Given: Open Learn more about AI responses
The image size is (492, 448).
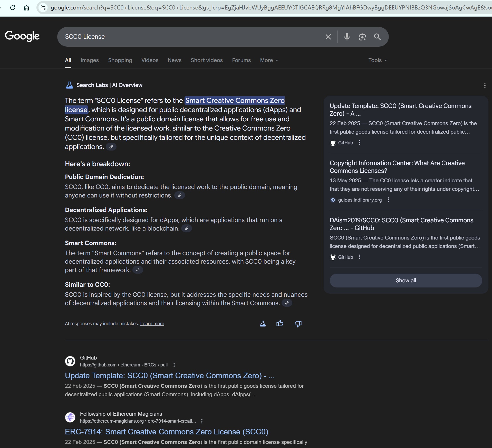Looking at the screenshot, I should point(152,324).
